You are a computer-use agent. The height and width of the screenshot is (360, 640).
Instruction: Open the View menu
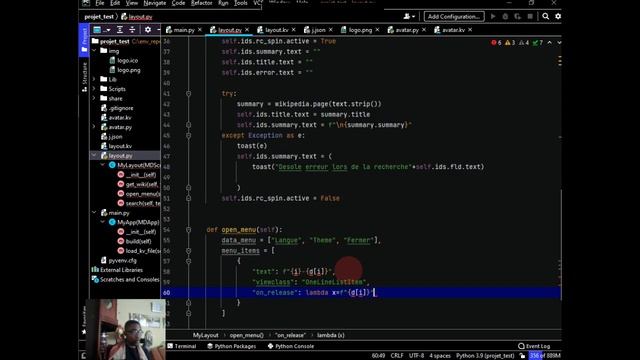(131, 3)
